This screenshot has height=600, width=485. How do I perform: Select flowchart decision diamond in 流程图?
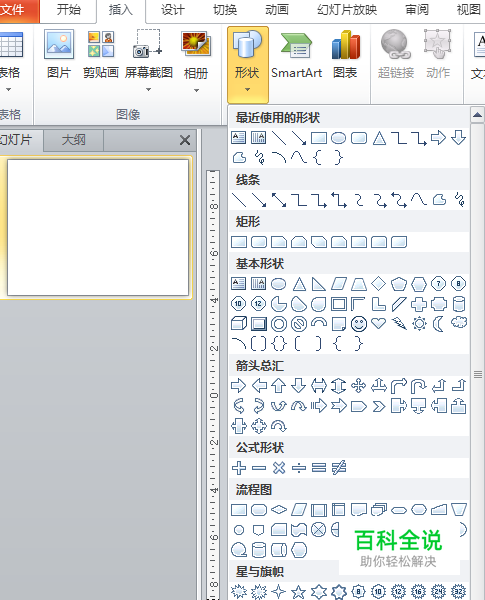click(279, 510)
